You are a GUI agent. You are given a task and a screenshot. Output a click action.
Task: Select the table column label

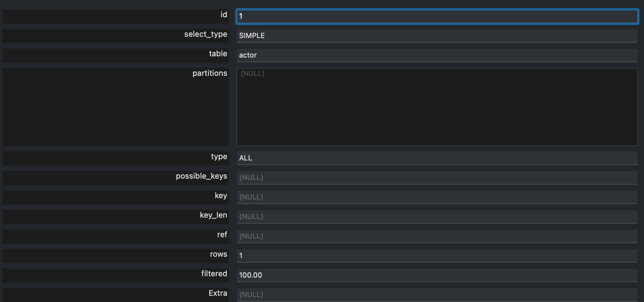[218, 54]
